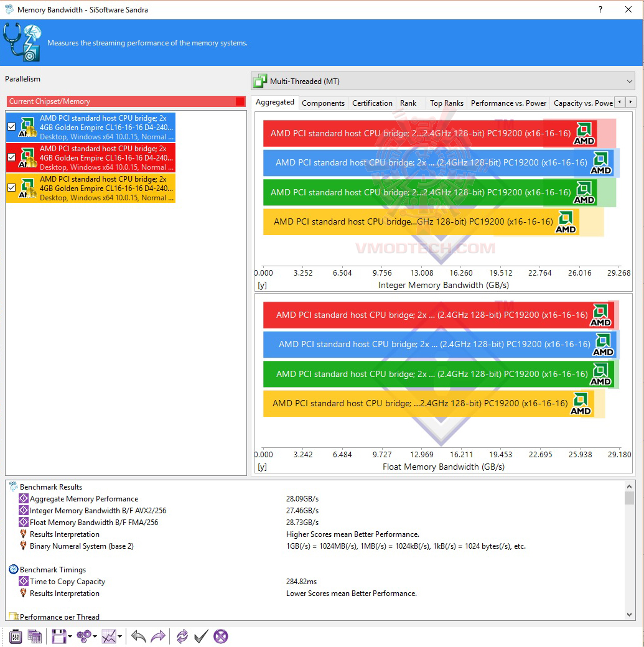
Task: Select the Performance vs. Power tab
Action: click(508, 103)
